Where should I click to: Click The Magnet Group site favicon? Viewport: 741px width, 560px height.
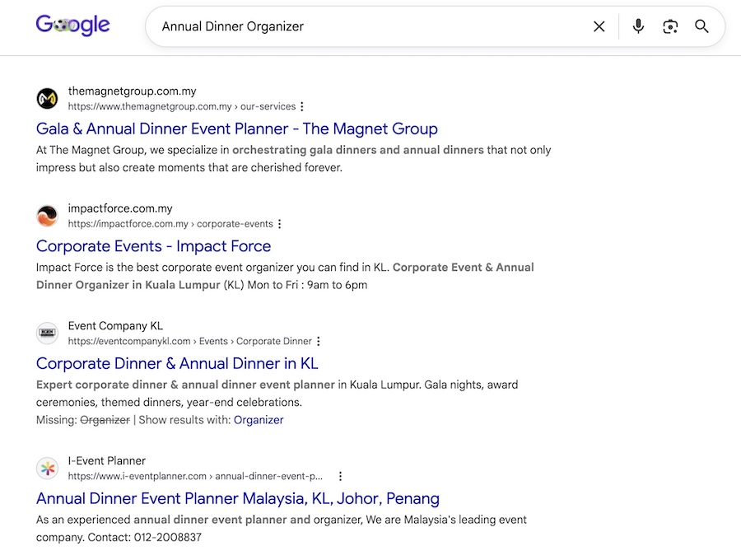pyautogui.click(x=47, y=98)
